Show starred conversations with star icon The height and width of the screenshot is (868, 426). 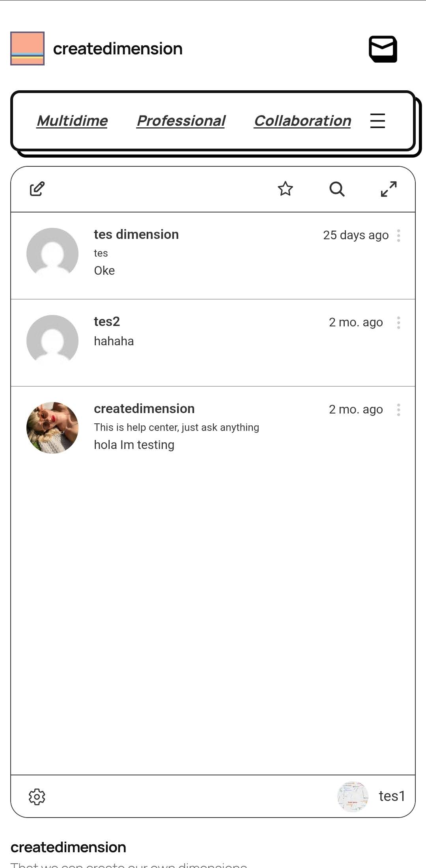[285, 189]
